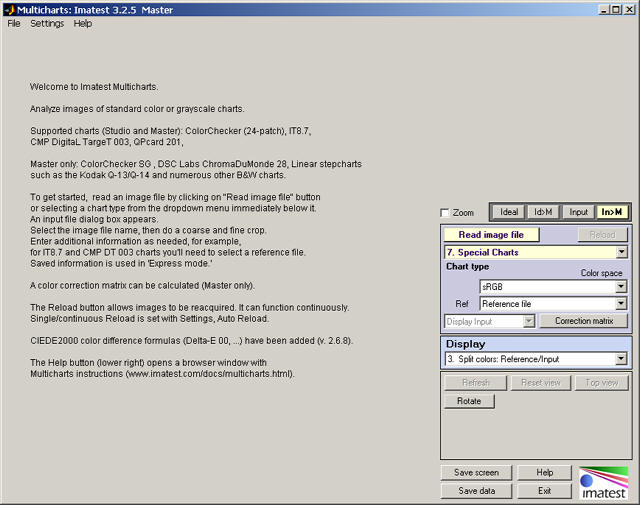Click the 'Display' panel heading
This screenshot has width=640, height=505.
465,344
